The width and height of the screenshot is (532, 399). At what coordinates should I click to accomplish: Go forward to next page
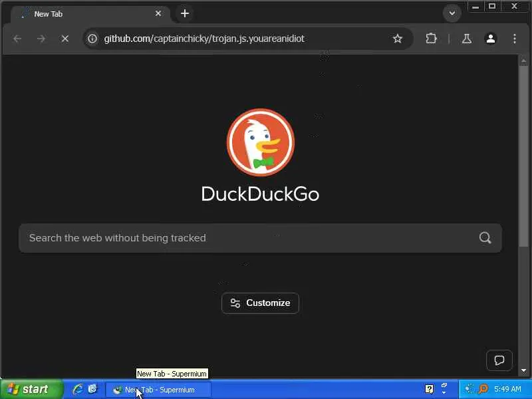point(41,39)
